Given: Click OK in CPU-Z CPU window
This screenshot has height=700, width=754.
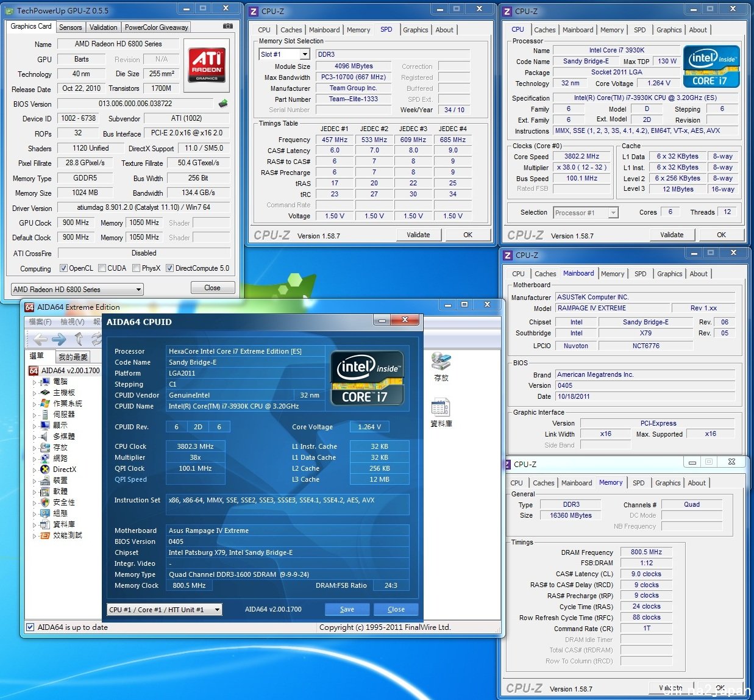Looking at the screenshot, I should pyautogui.click(x=721, y=235).
